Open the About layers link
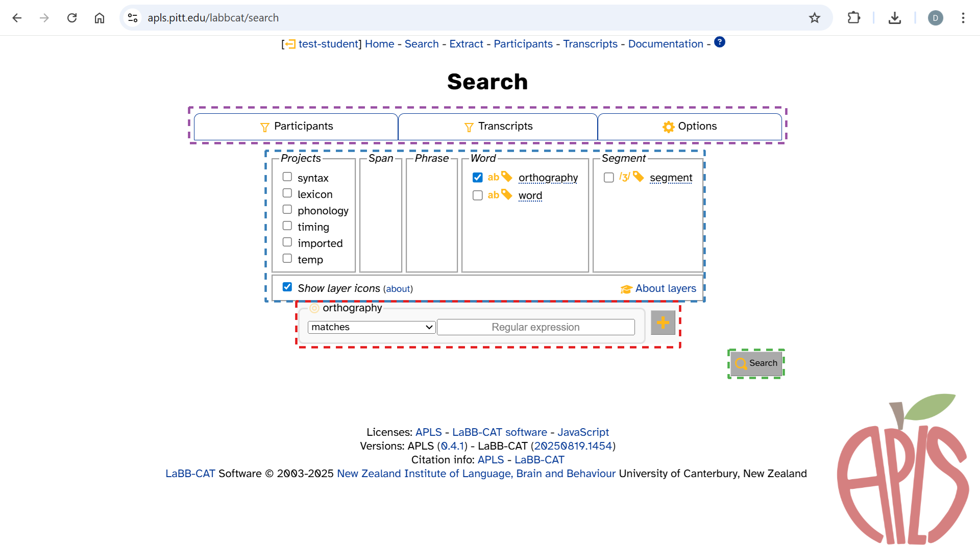 tap(665, 289)
